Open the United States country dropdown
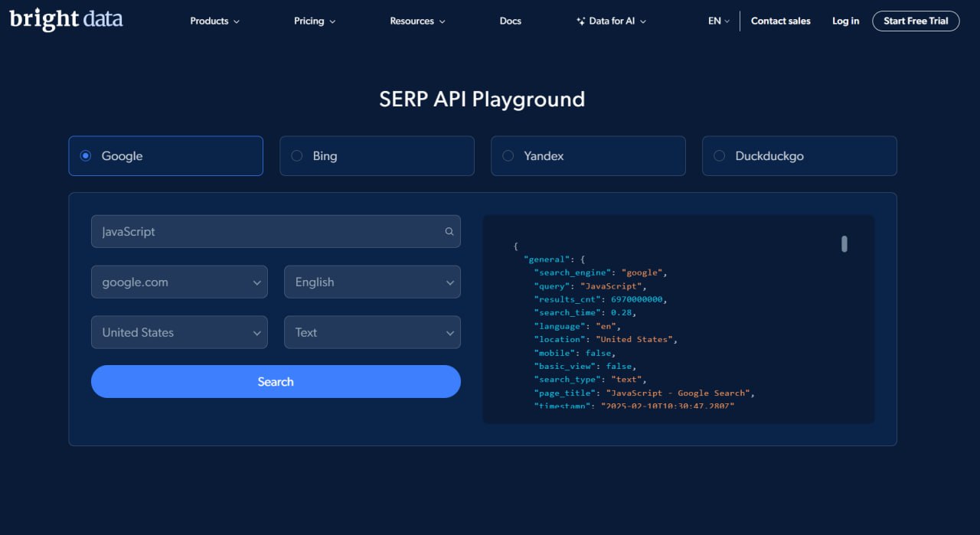This screenshot has width=980, height=535. click(x=179, y=332)
